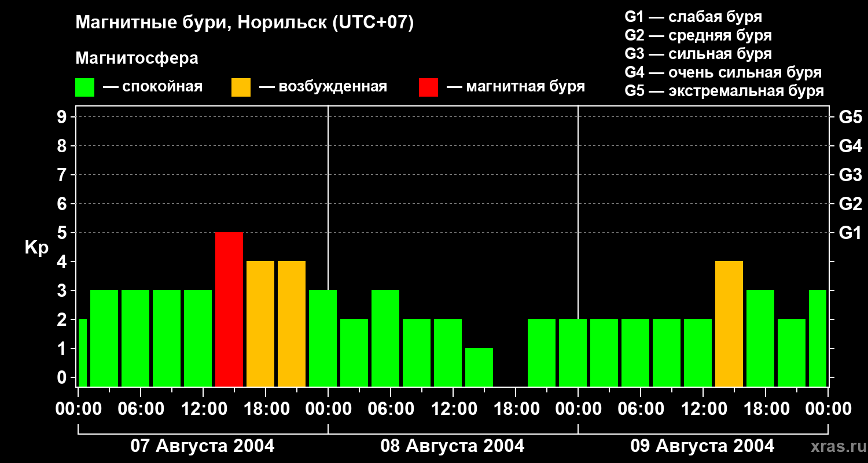
Task: Click '18:00' tick under 09 Августа
Action: coord(766,409)
